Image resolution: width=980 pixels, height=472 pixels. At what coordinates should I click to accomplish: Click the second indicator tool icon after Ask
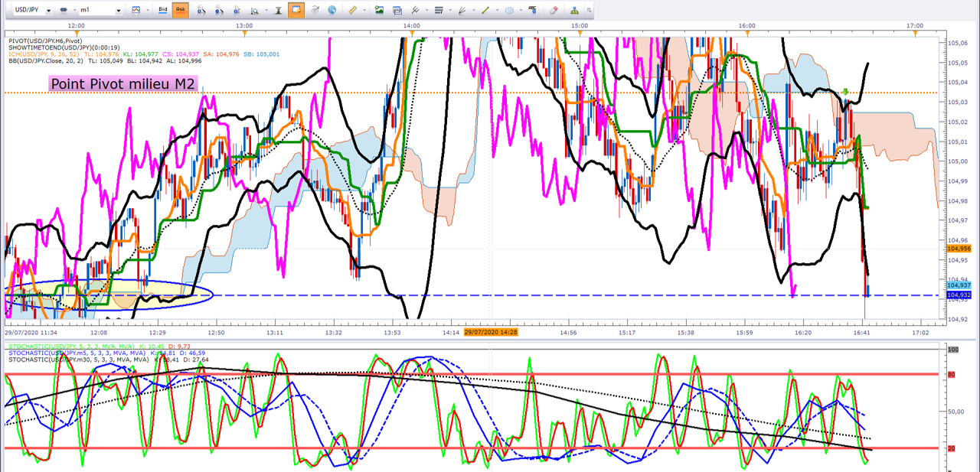pos(220,11)
